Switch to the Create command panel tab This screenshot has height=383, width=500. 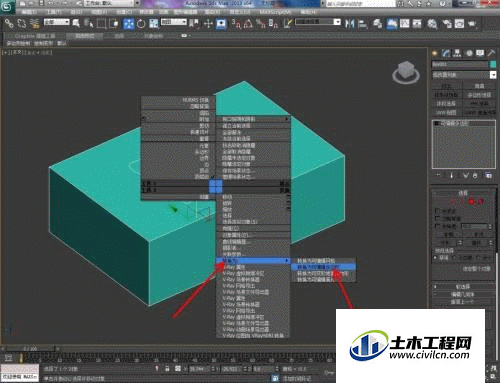coord(435,53)
